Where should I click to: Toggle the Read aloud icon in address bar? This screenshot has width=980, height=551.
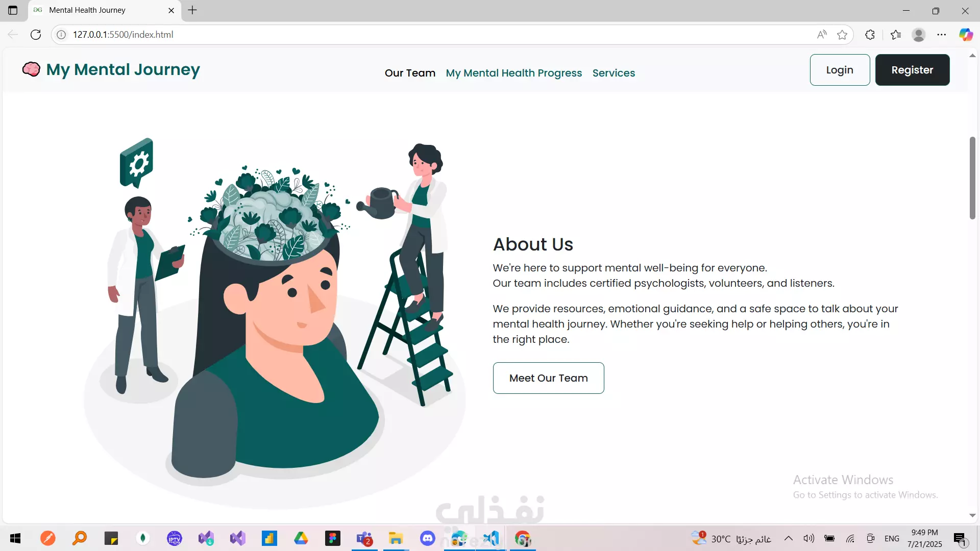[821, 35]
